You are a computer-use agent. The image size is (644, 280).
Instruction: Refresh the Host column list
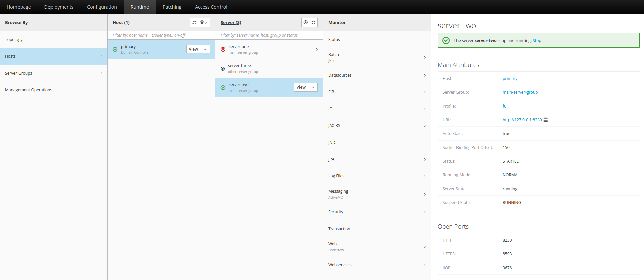194,23
